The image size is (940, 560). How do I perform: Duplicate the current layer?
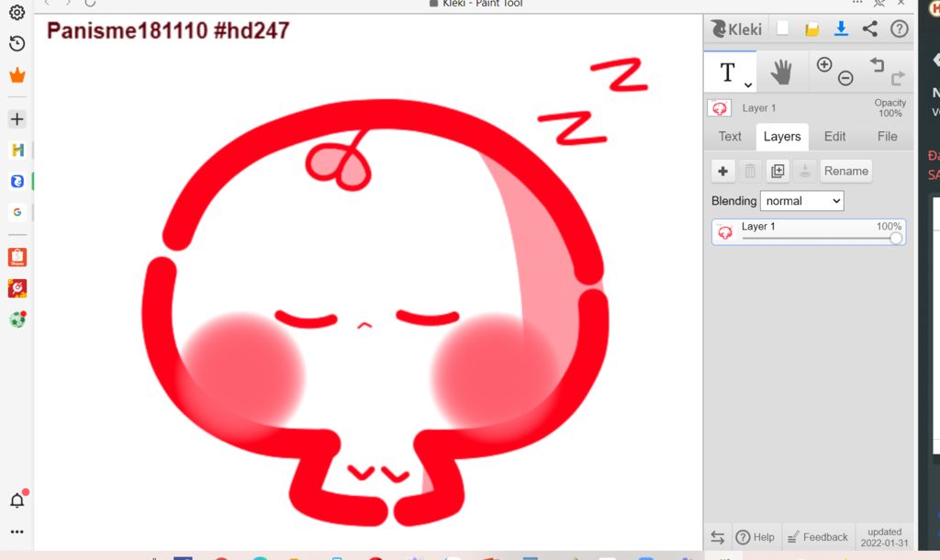pos(778,171)
